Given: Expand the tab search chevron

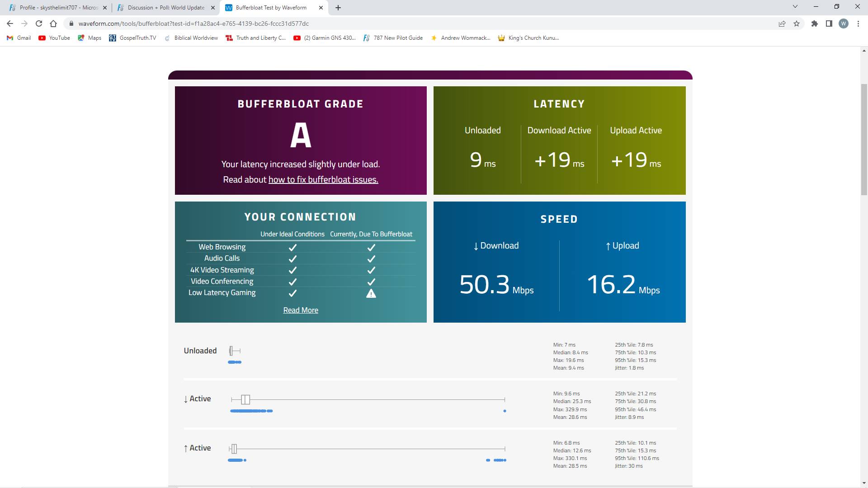Looking at the screenshot, I should click(x=795, y=7).
